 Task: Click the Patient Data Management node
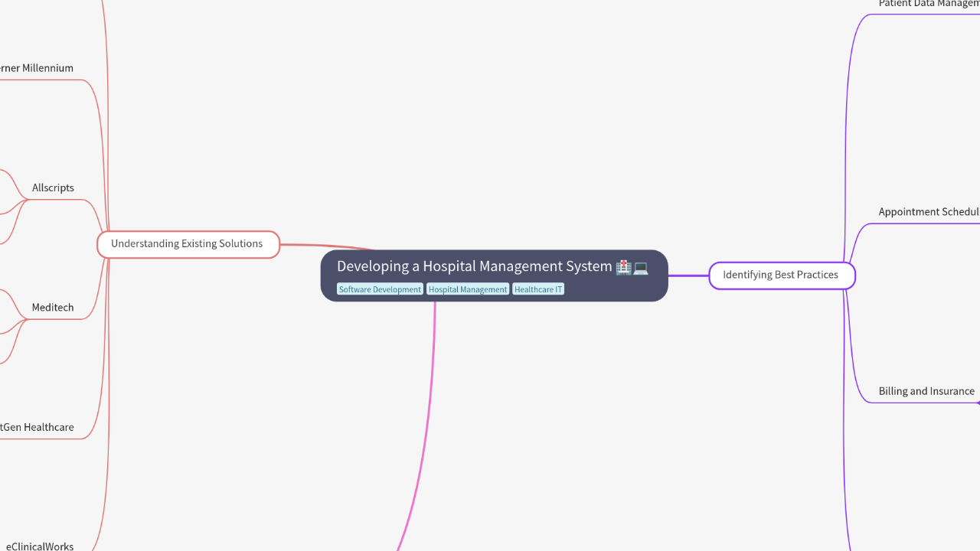point(929,5)
